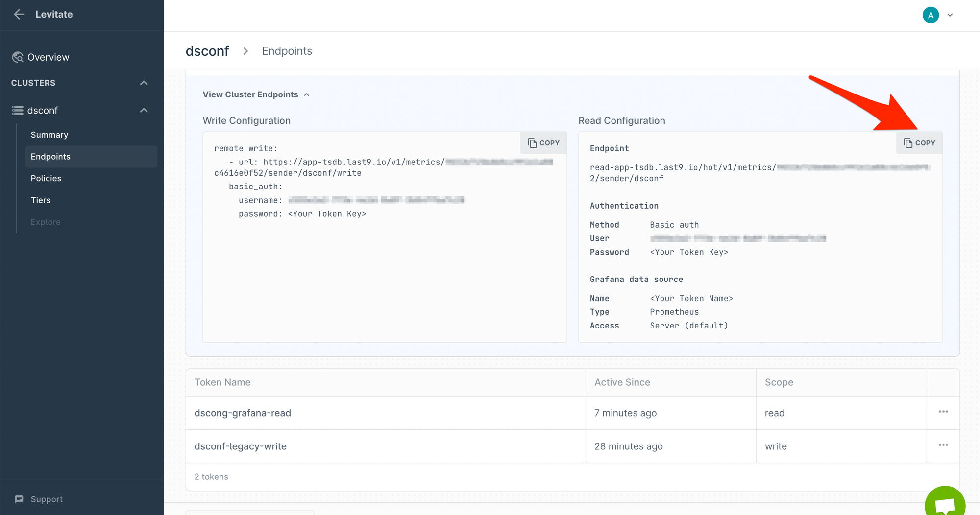Click the dsconf cluster stack icon
This screenshot has height=515, width=980.
coord(18,111)
